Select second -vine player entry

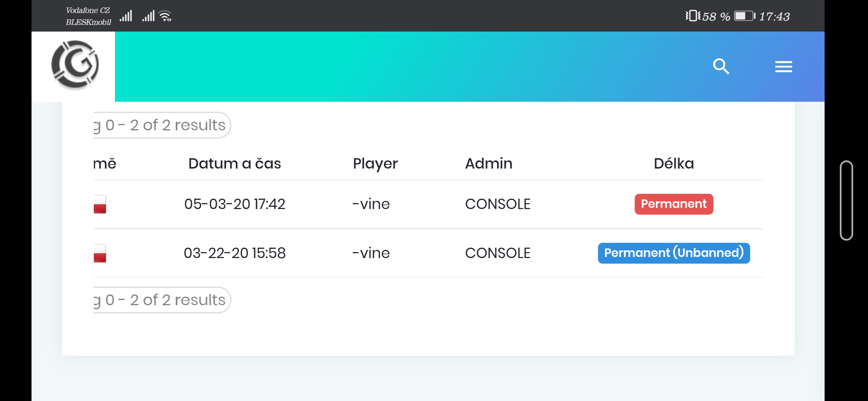[371, 253]
